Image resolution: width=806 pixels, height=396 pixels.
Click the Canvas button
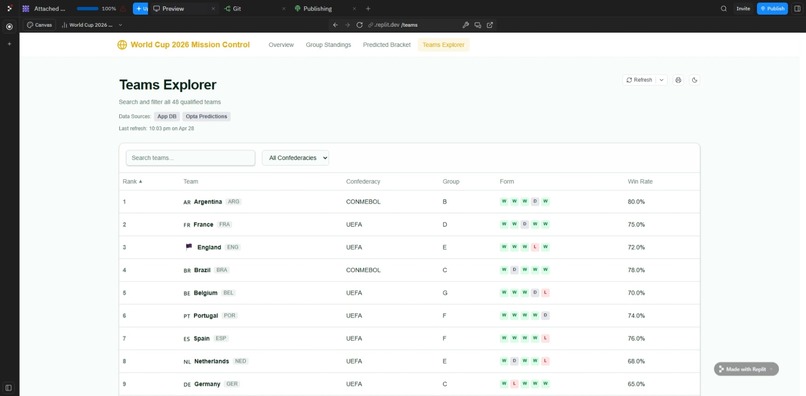40,25
